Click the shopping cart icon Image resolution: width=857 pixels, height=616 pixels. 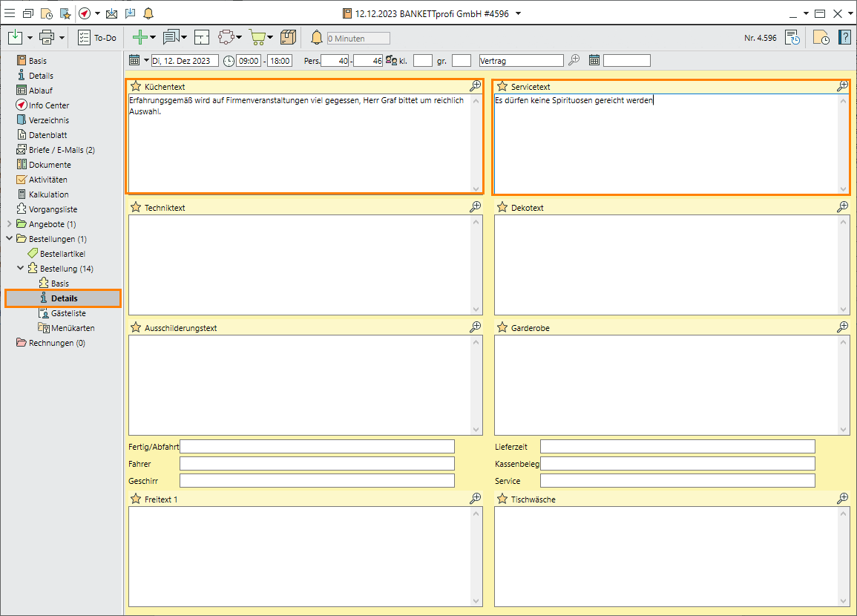257,37
